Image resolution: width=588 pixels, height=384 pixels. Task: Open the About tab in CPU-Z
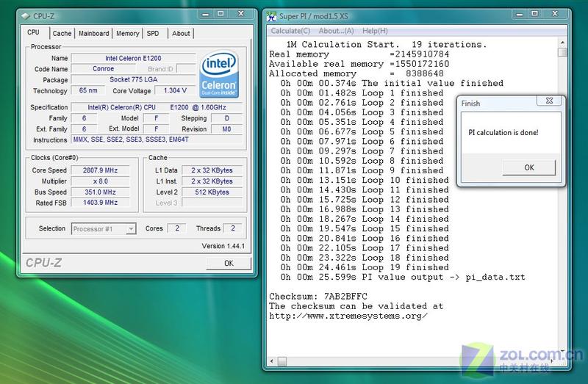[x=181, y=33]
